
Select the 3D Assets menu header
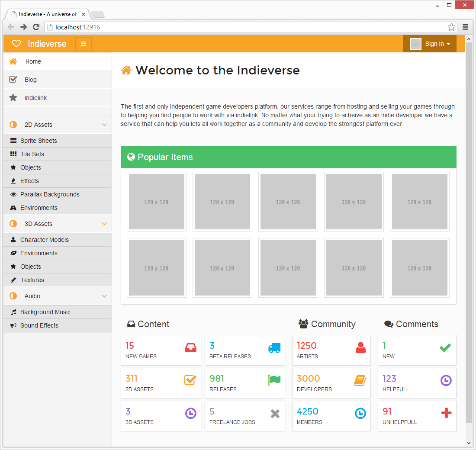[58, 224]
